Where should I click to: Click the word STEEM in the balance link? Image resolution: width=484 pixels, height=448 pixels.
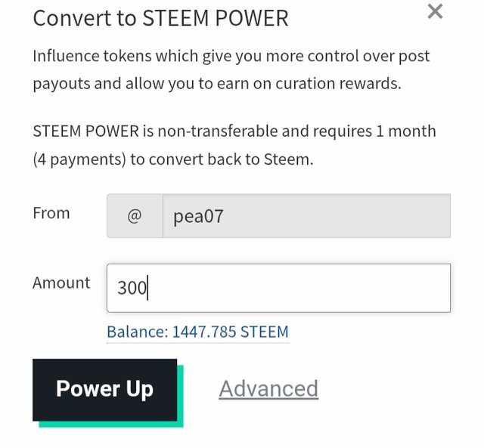pos(265,332)
